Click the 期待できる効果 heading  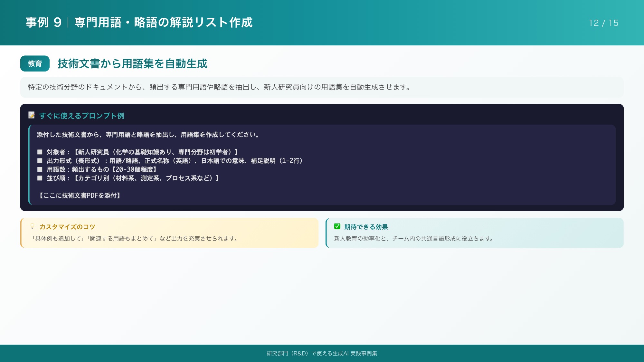pos(366,227)
